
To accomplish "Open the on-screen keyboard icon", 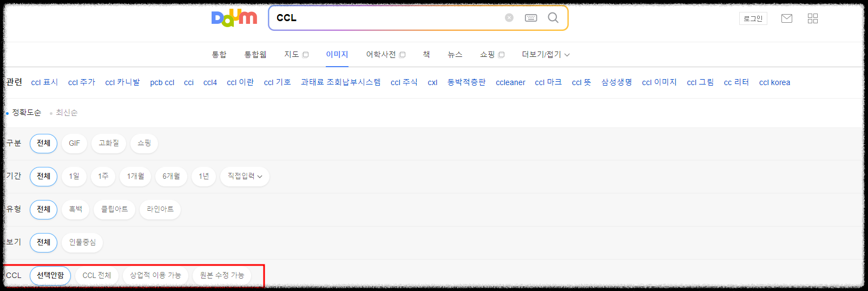I will (x=531, y=18).
